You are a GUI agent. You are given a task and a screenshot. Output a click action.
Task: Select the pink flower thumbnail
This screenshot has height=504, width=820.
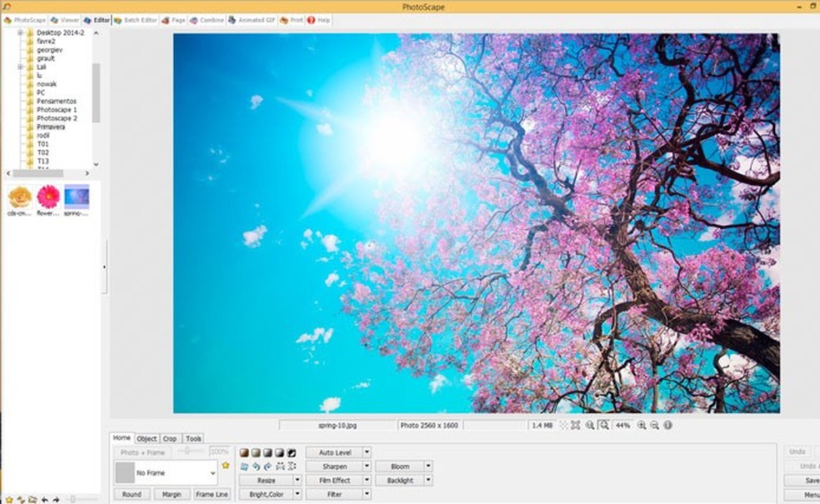pos(48,197)
